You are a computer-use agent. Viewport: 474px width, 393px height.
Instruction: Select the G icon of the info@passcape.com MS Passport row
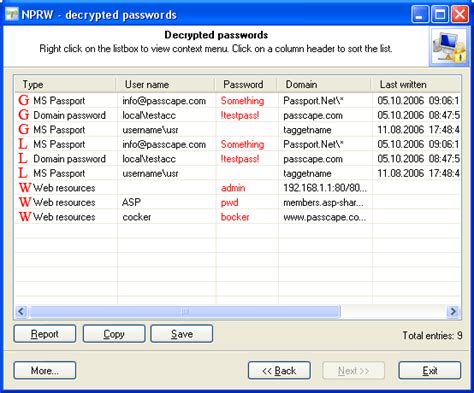(24, 100)
